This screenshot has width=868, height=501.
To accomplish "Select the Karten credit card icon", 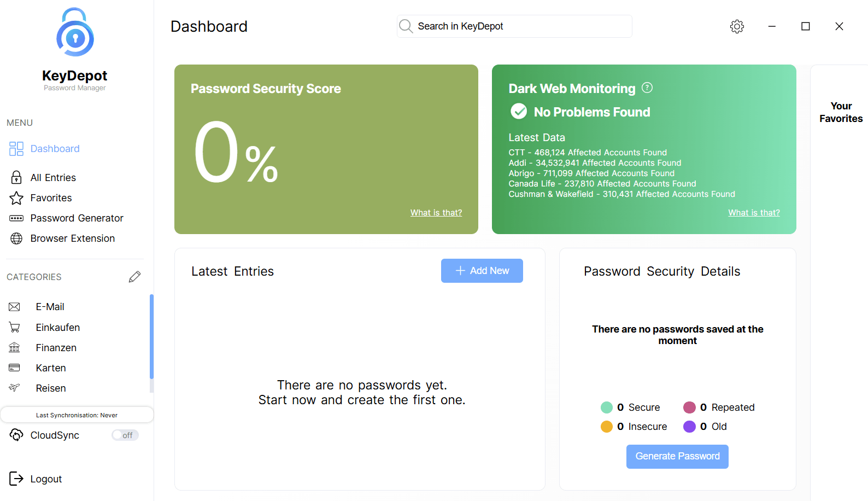I will 15,368.
